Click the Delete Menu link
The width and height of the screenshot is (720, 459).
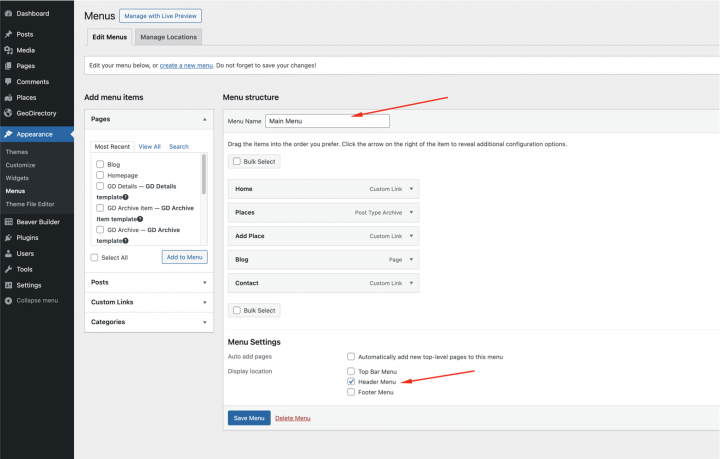tap(293, 418)
